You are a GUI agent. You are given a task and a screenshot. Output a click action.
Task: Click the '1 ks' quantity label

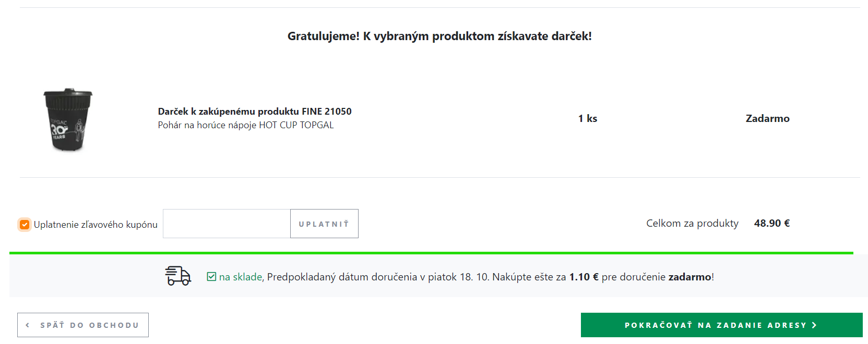click(588, 118)
